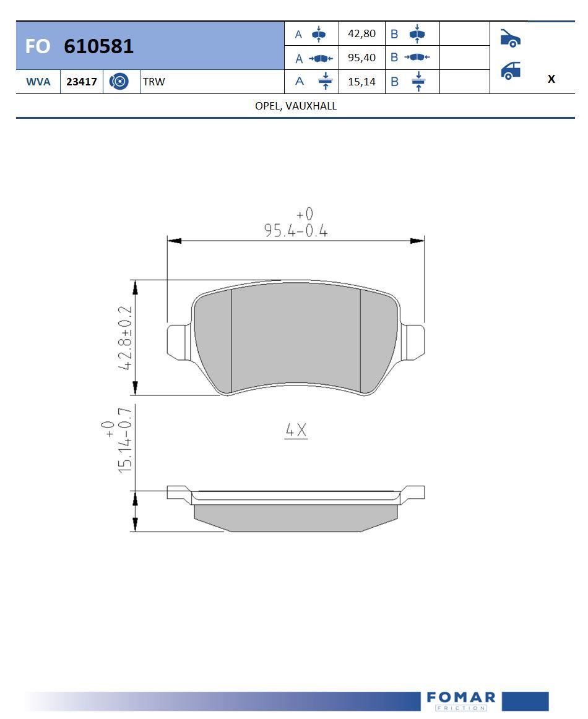
Task: Click the X mark for rear axle
Action: tap(551, 79)
